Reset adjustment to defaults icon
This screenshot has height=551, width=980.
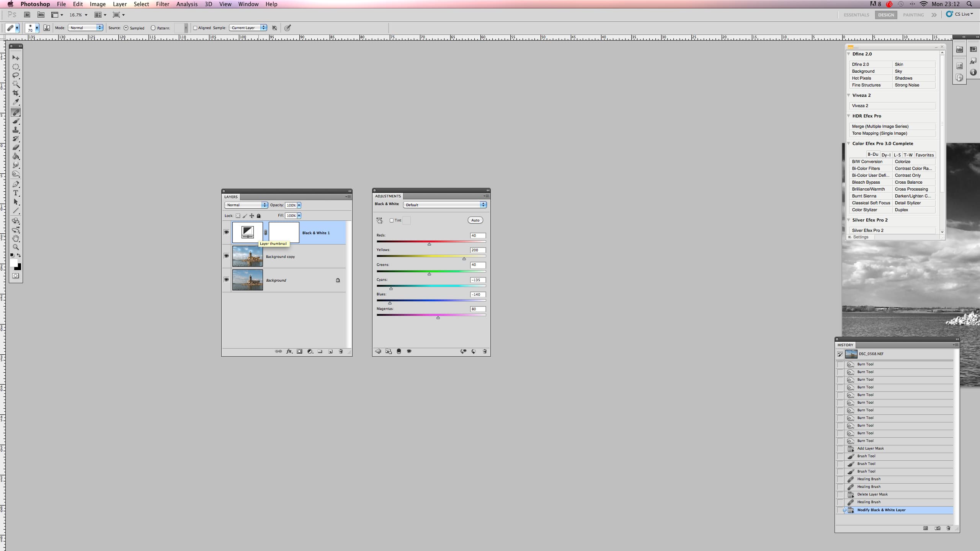tap(474, 351)
